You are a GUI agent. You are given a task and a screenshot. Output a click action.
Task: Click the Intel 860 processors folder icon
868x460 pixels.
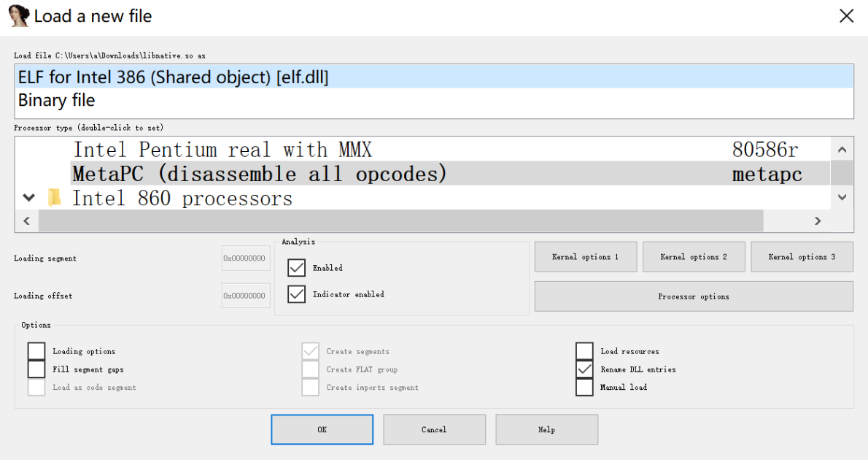(x=54, y=198)
